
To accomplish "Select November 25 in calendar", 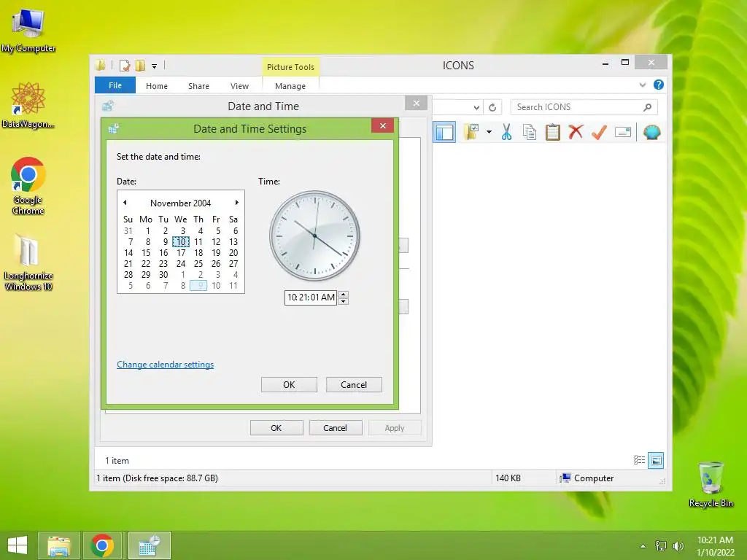I will tap(198, 264).
